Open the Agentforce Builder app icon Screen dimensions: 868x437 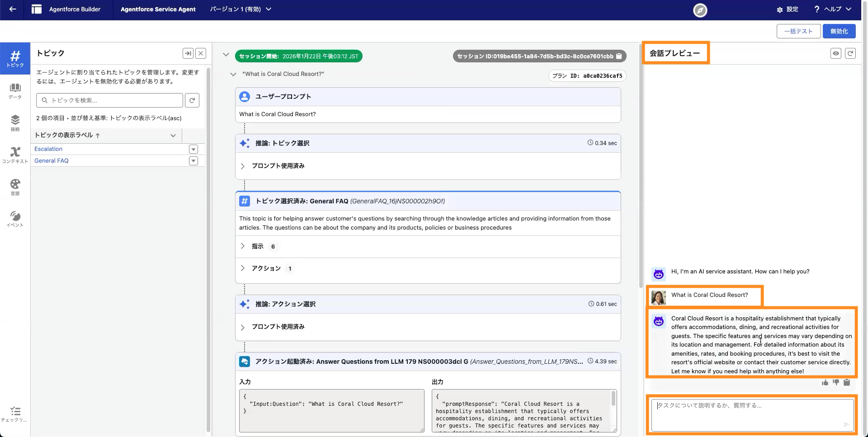coord(37,9)
